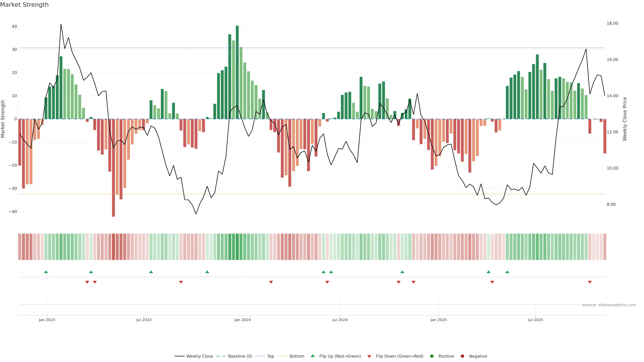Click the Jul 2025 x-axis label

pyautogui.click(x=535, y=320)
